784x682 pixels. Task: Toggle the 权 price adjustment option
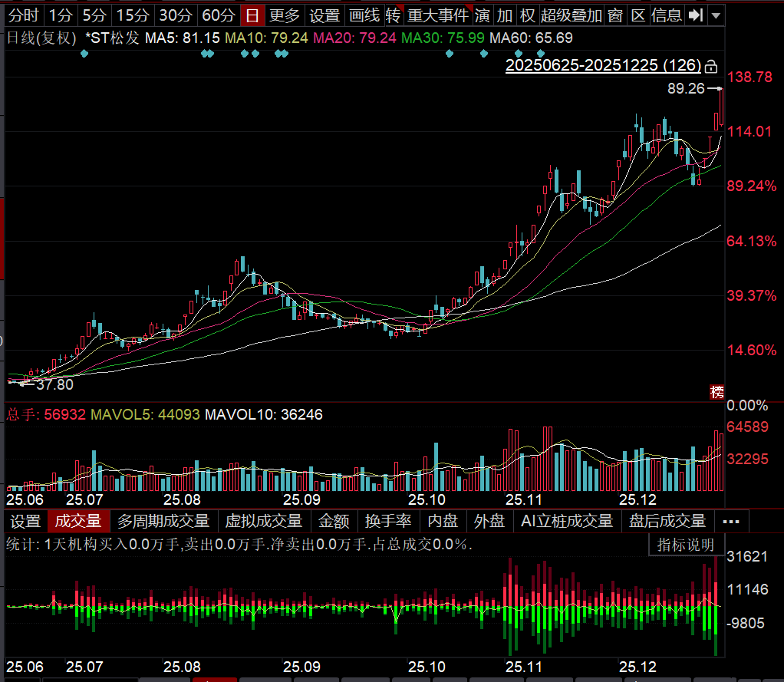(x=527, y=15)
